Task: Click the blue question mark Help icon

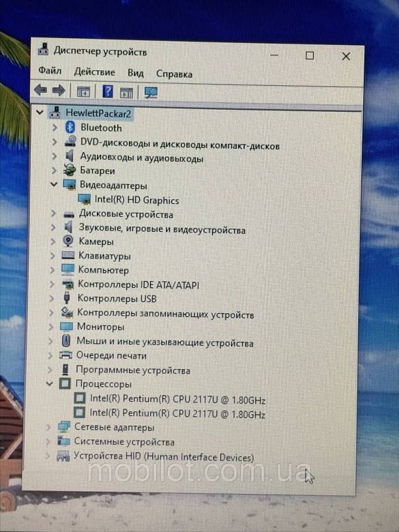Action: [108, 91]
